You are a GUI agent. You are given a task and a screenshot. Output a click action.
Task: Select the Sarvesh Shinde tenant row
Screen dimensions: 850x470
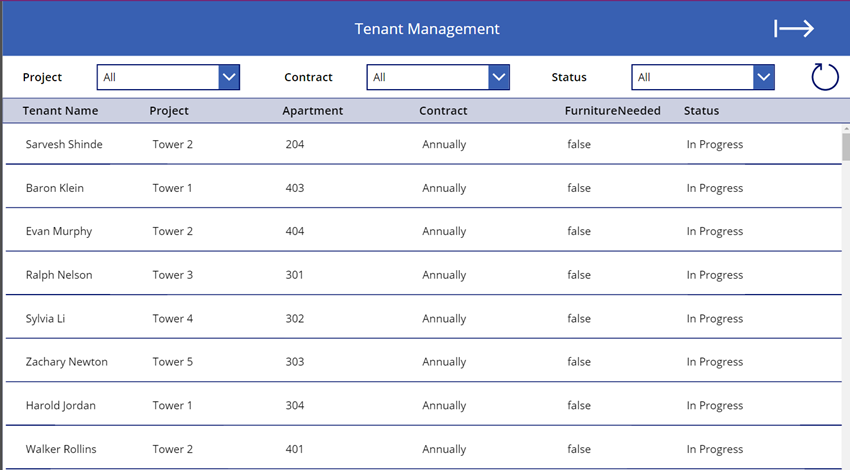(64, 144)
